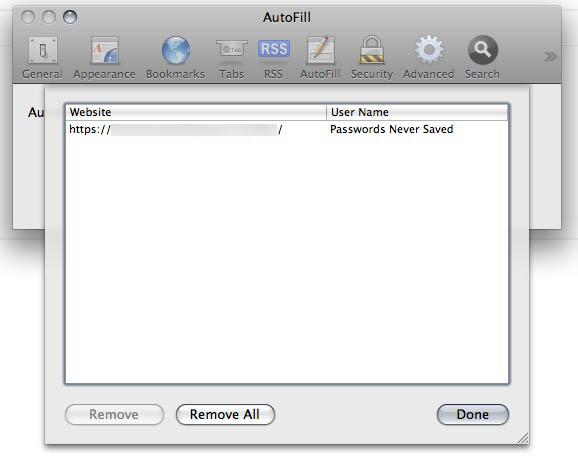
Task: Open the Appearance preferences pane
Action: coord(104,57)
